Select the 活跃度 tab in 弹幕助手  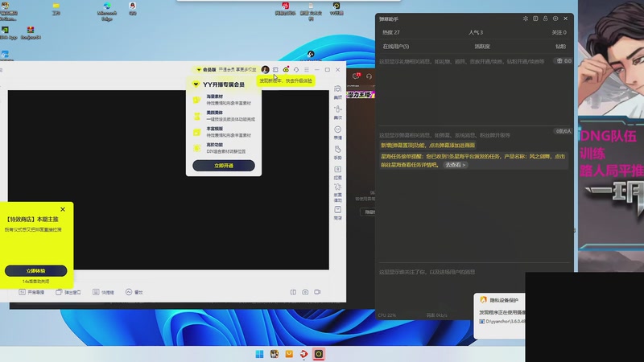[x=482, y=47]
